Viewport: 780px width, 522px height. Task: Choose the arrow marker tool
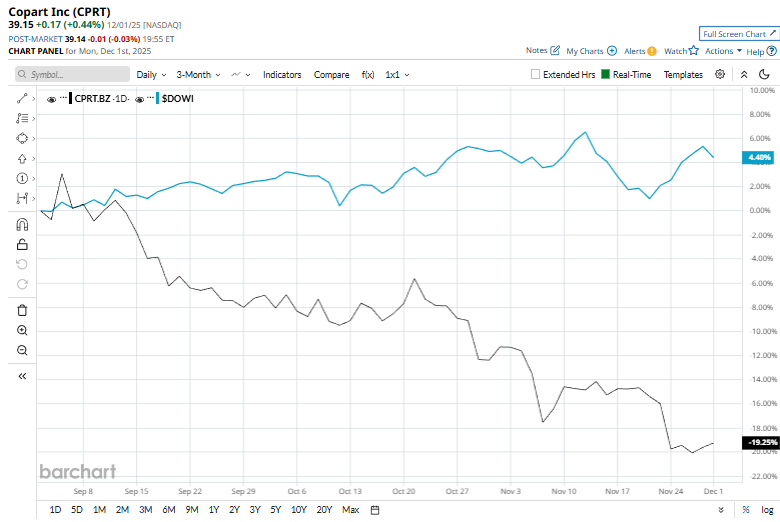[x=22, y=159]
